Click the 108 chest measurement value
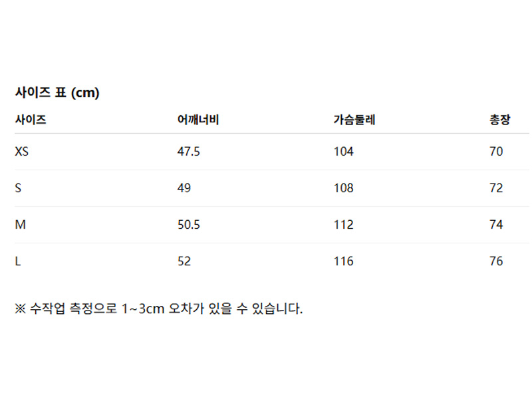The image size is (532, 399). pyautogui.click(x=343, y=188)
